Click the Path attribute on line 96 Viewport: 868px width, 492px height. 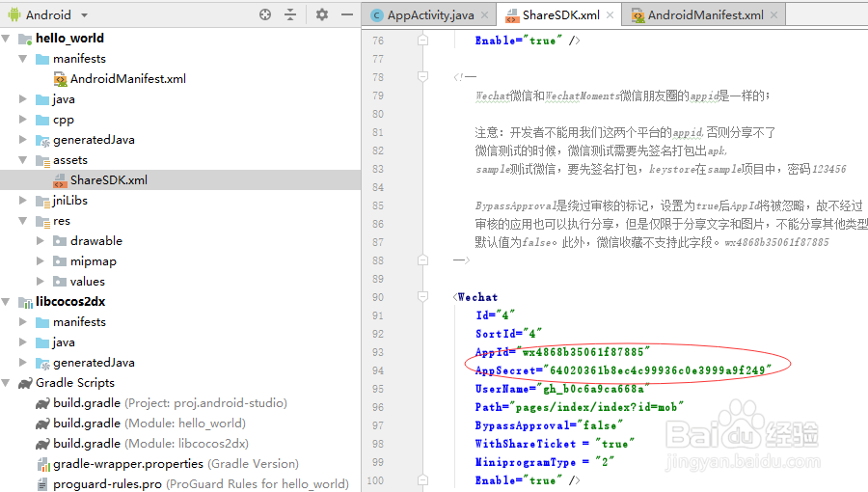coord(579,407)
